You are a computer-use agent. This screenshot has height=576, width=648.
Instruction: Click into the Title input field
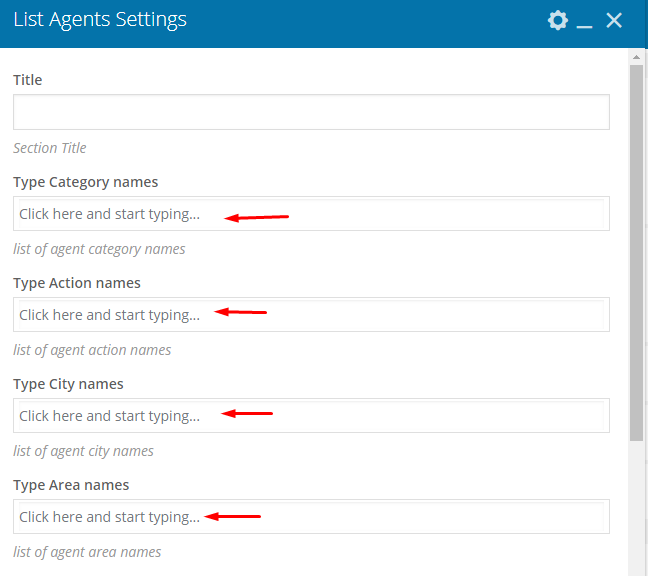[311, 112]
